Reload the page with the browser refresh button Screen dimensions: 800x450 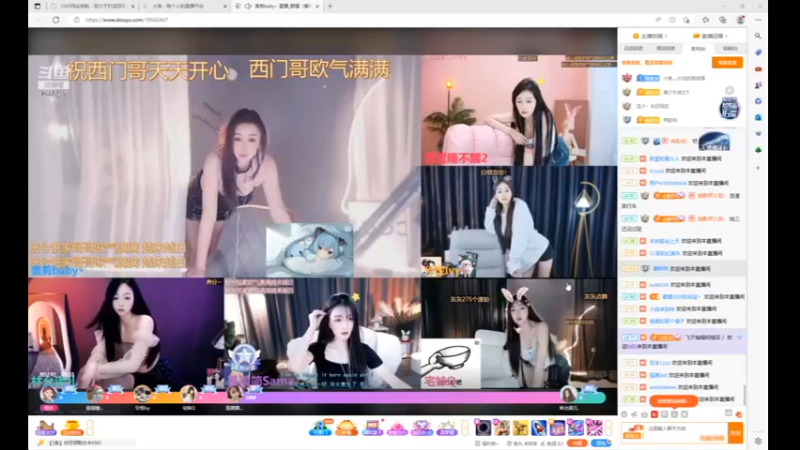[56, 20]
